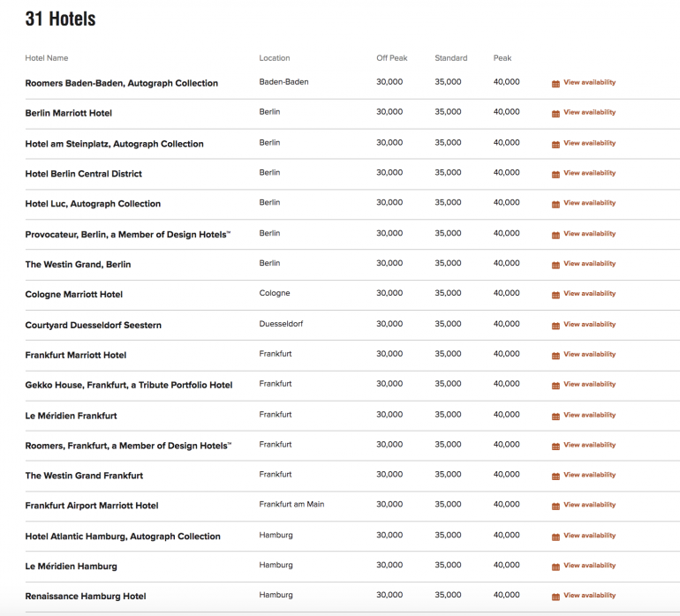
Task: View availability for Hotel Berlin Central District
Action: coord(589,173)
